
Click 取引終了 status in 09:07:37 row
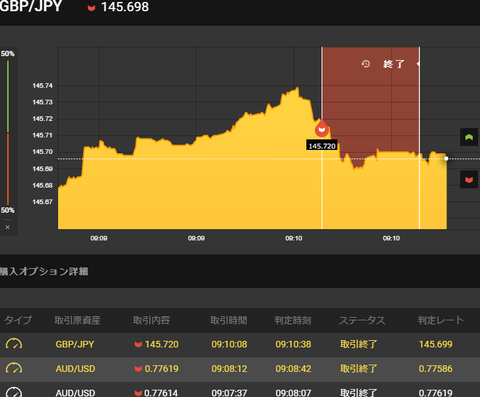[359, 393]
